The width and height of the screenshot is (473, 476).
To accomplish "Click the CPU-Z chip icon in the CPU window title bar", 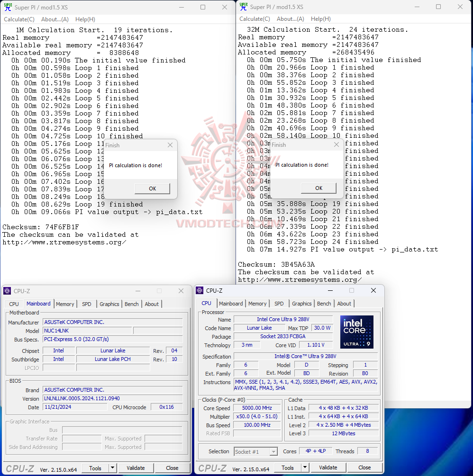I will (x=200, y=290).
